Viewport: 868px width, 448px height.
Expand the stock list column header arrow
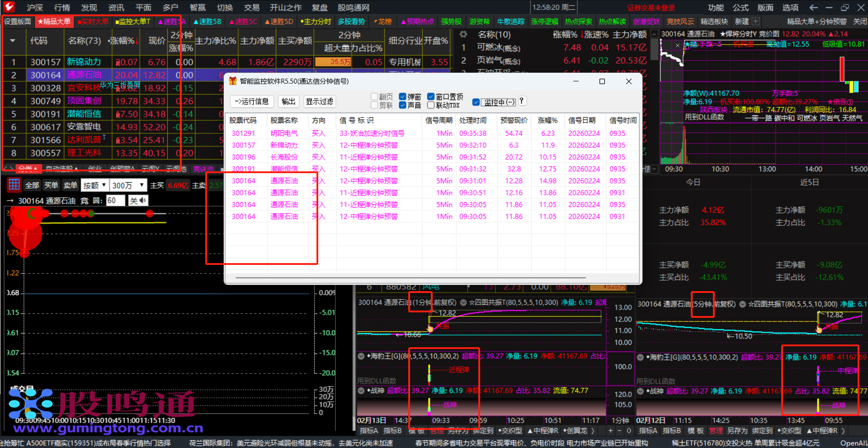pyautogui.click(x=13, y=41)
